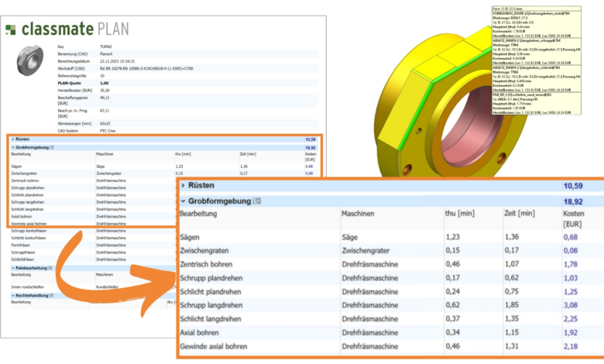Click the Schrupp langdrehen cost 3,08

(571, 305)
